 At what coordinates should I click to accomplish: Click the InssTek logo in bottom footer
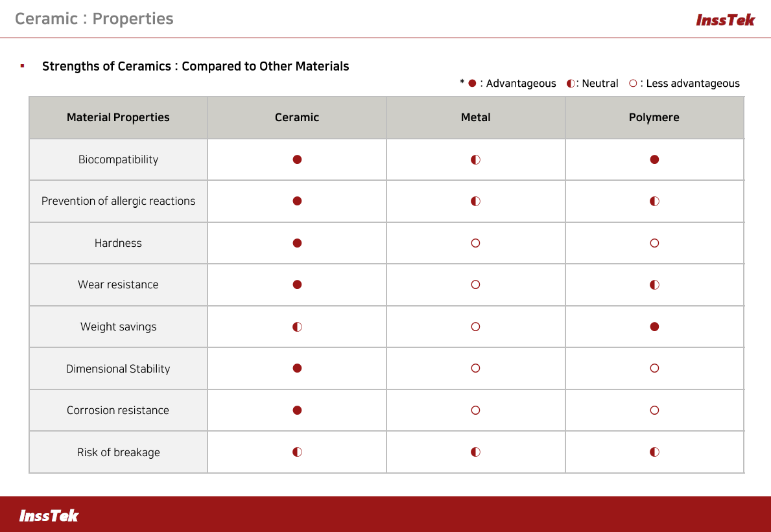click(x=49, y=516)
